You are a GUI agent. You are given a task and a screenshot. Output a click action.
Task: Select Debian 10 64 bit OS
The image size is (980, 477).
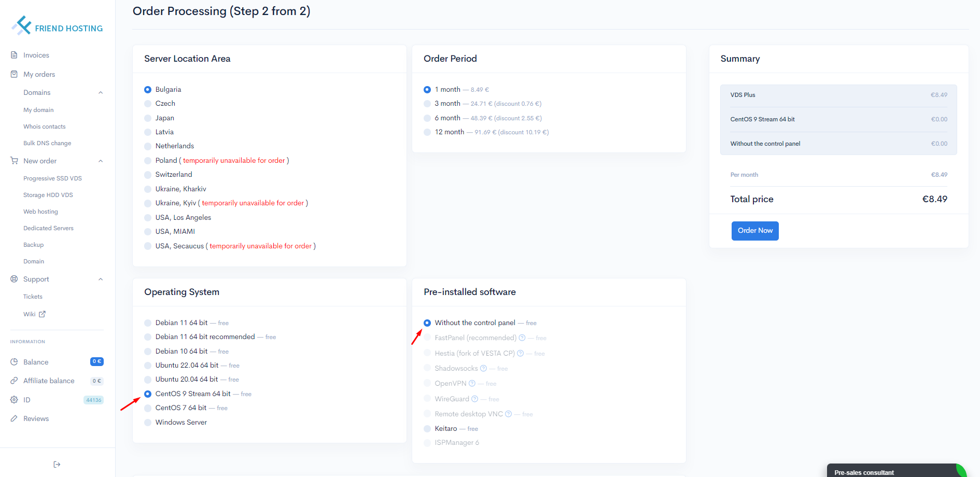click(x=148, y=352)
